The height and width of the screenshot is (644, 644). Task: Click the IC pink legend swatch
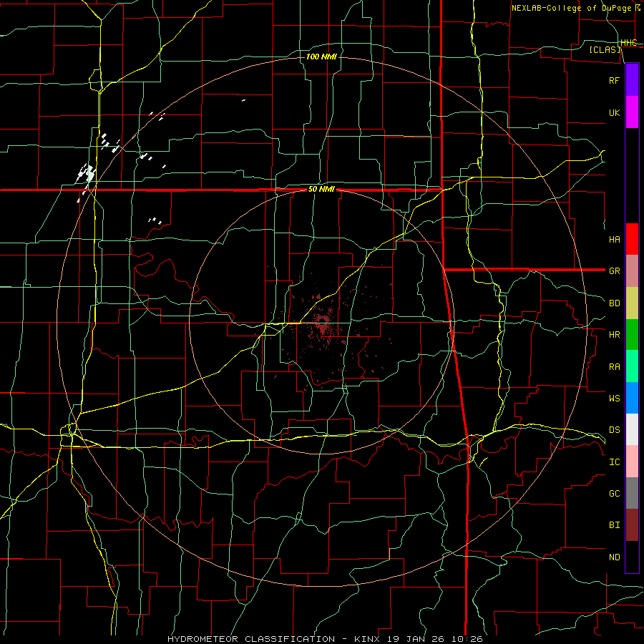[x=632, y=462]
